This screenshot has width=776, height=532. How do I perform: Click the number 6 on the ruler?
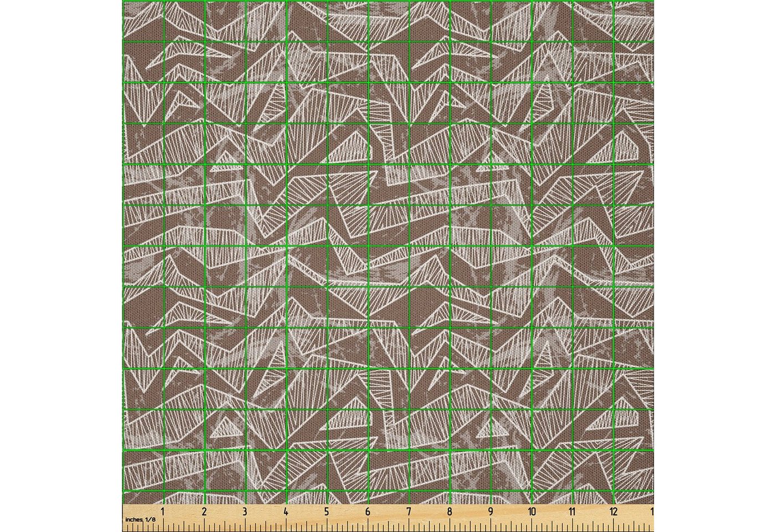point(368,511)
